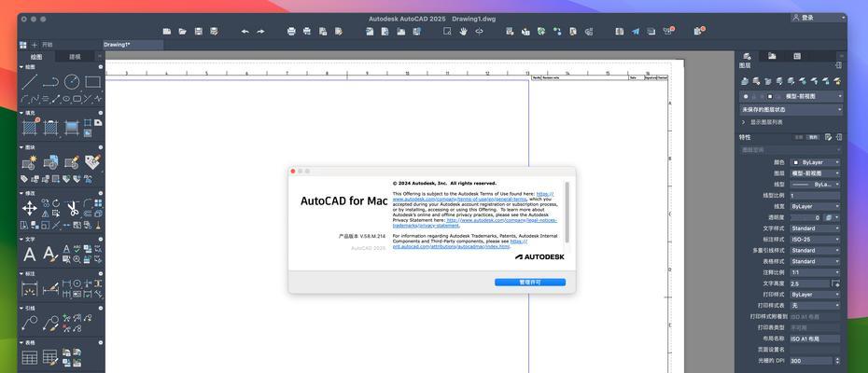Click the Insert Table icon
Viewport: 868px width, 373px height.
coord(29,357)
